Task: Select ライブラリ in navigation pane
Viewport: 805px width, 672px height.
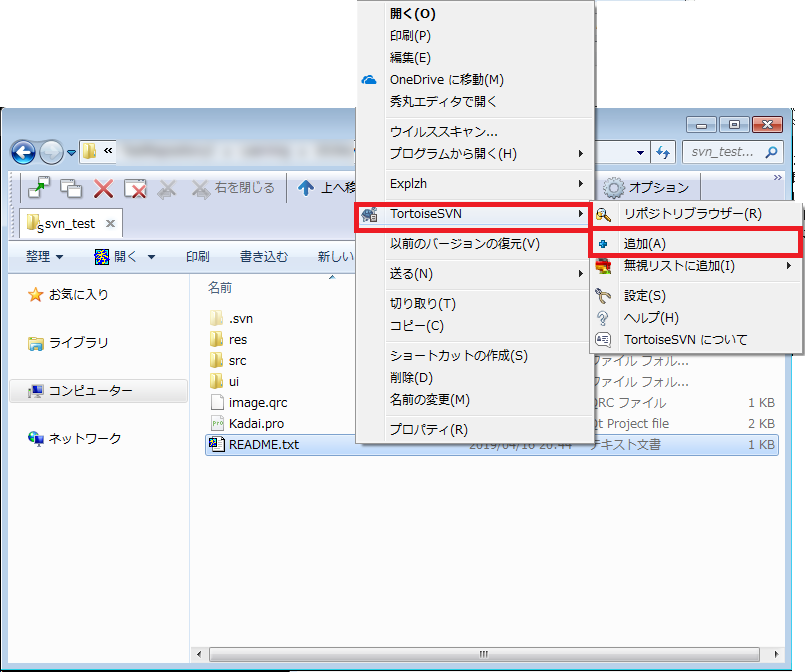Action: coord(68,342)
